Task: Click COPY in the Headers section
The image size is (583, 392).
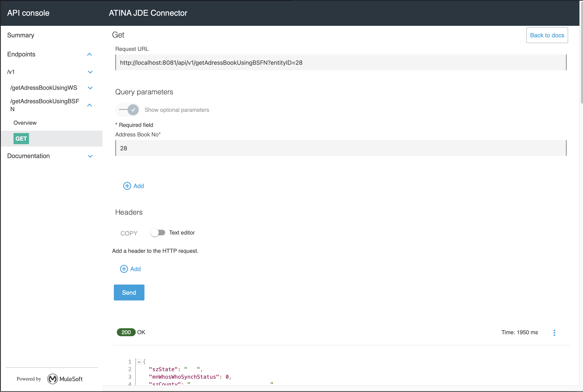Action: click(129, 233)
